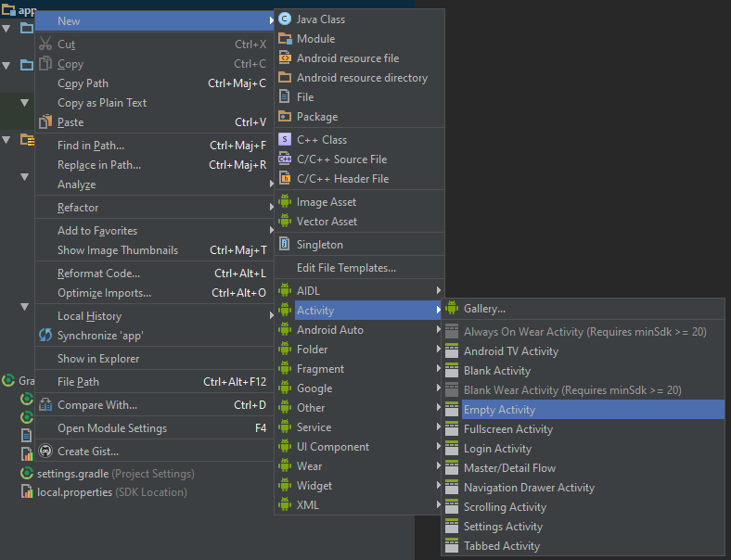The height and width of the screenshot is (560, 731).
Task: Open the Local History submenu
Action: (x=89, y=316)
